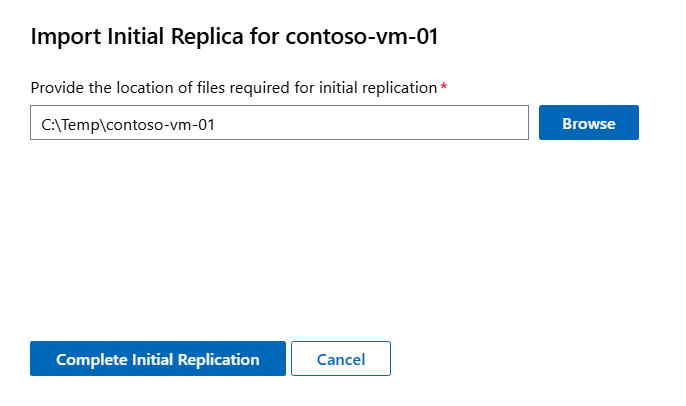Browse for the initial replication folder
Image resolution: width=686 pixels, height=406 pixels.
588,124
